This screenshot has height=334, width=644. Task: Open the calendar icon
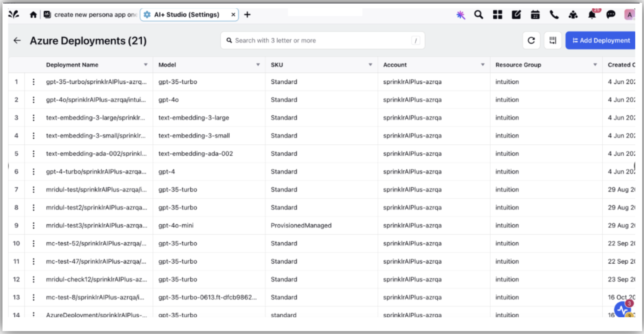click(535, 15)
